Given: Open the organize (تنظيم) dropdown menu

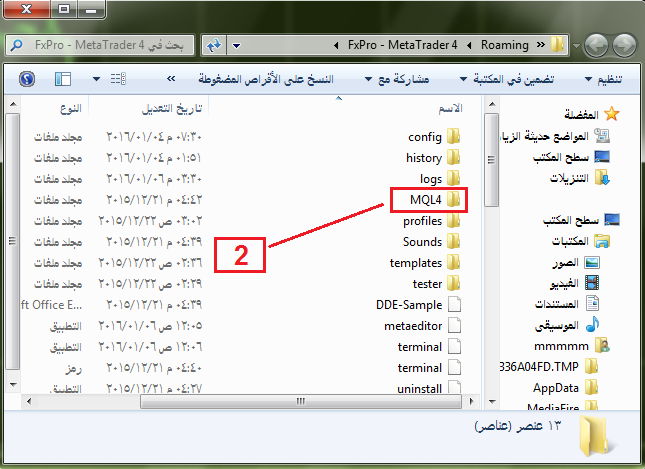Looking at the screenshot, I should coord(604,79).
